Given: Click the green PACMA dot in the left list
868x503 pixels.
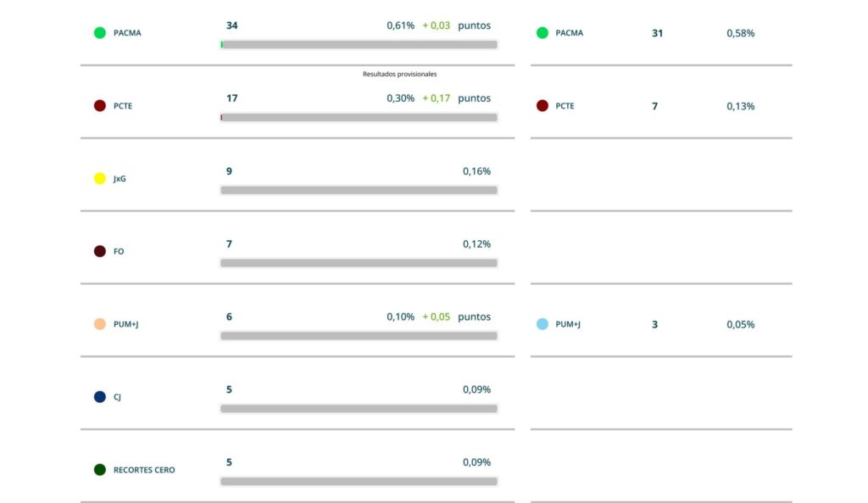Looking at the screenshot, I should [x=100, y=33].
